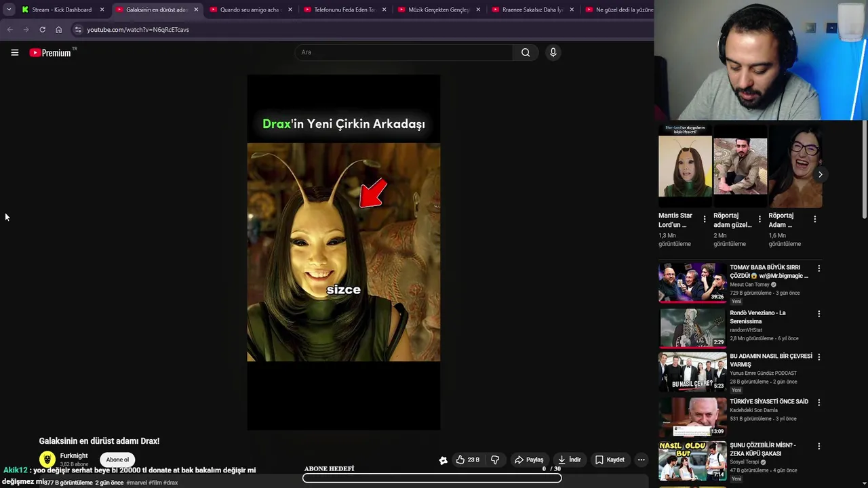
Task: Play the 'TÜRKİYE SİYASETİ ÖNCE SAİD' thumbnail
Action: click(692, 416)
